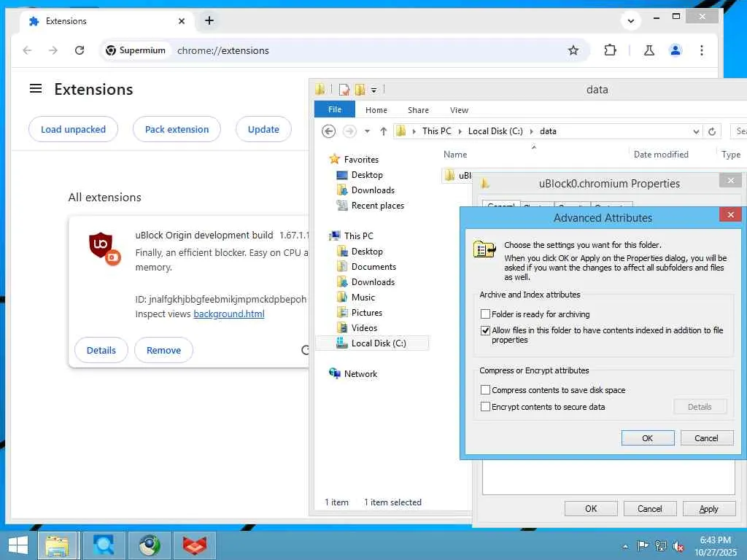Bookmark this page with the star icon

click(x=573, y=50)
